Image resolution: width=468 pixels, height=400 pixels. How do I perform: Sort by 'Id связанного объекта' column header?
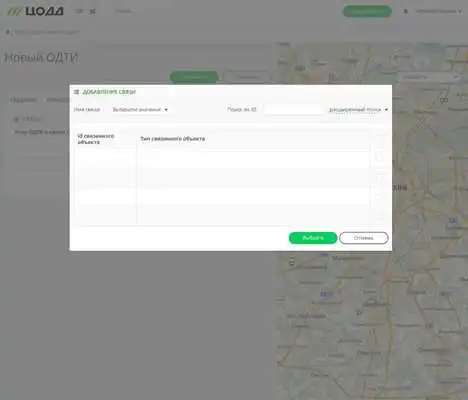96,139
